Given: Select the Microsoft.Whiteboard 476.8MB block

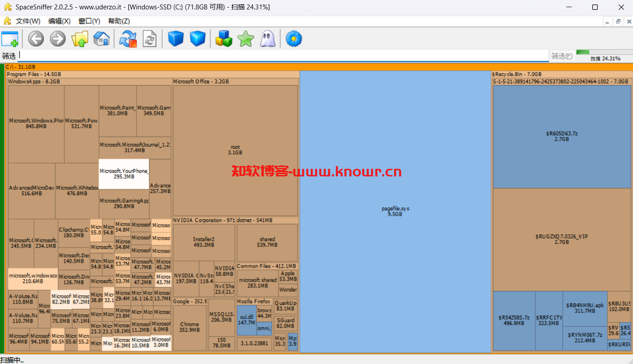Looking at the screenshot, I should [77, 191].
